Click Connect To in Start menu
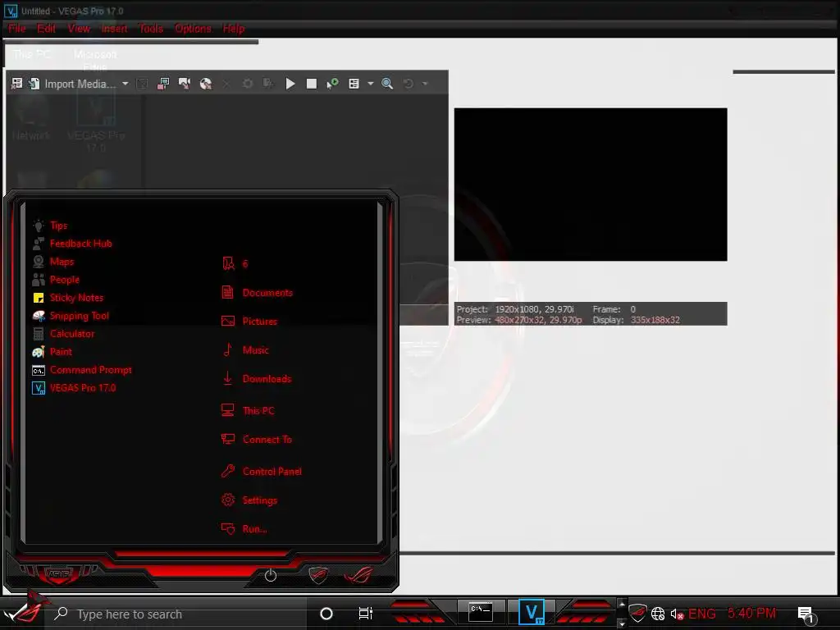840x630 pixels. point(257,440)
